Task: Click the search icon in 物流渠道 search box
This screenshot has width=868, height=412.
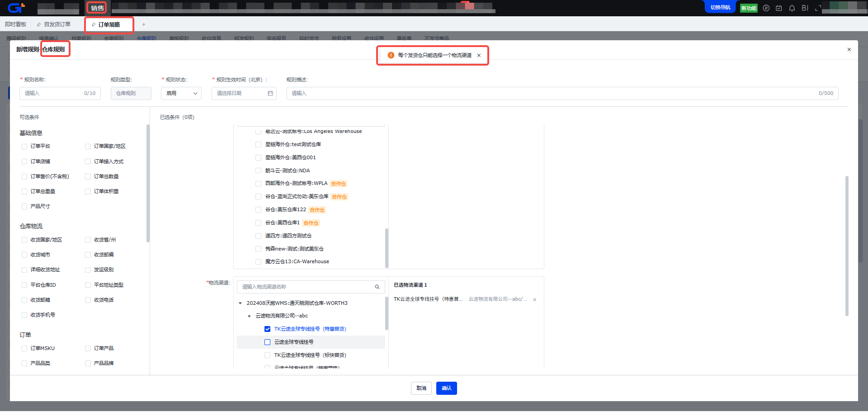Action: (377, 287)
